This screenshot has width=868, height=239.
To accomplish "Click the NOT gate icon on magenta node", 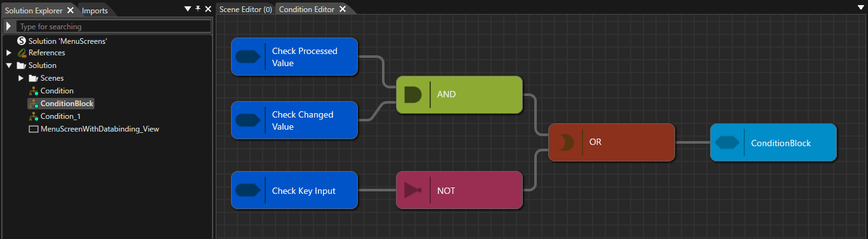I will point(412,190).
